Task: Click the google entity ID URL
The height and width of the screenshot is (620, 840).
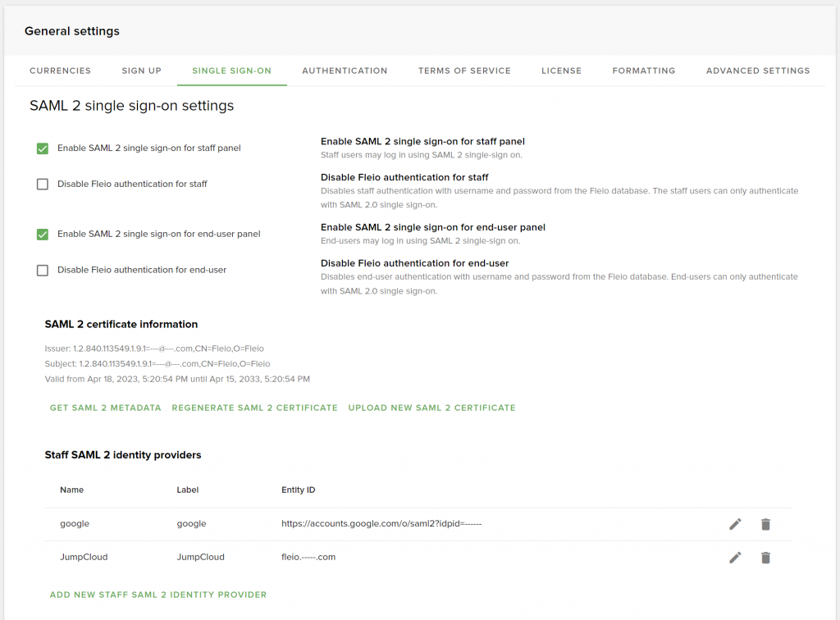Action: pyautogui.click(x=381, y=523)
